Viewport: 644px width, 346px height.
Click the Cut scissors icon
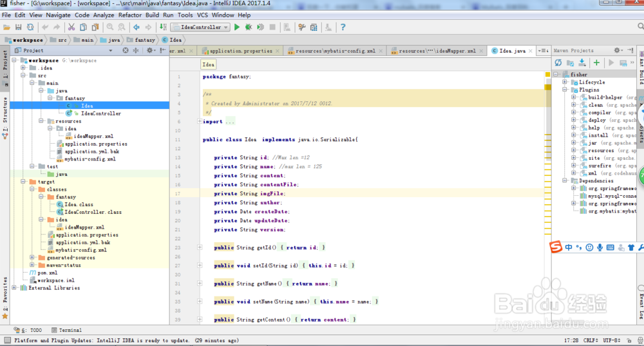click(x=71, y=28)
